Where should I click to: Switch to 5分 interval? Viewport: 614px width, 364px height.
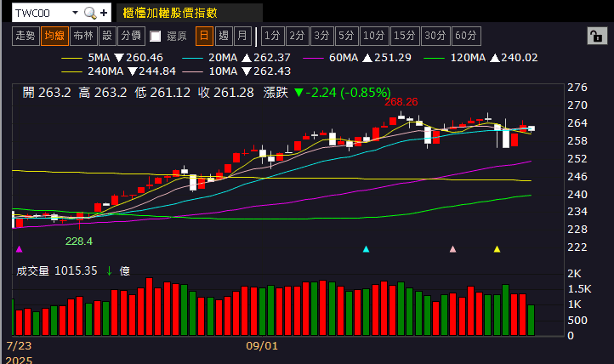[347, 36]
